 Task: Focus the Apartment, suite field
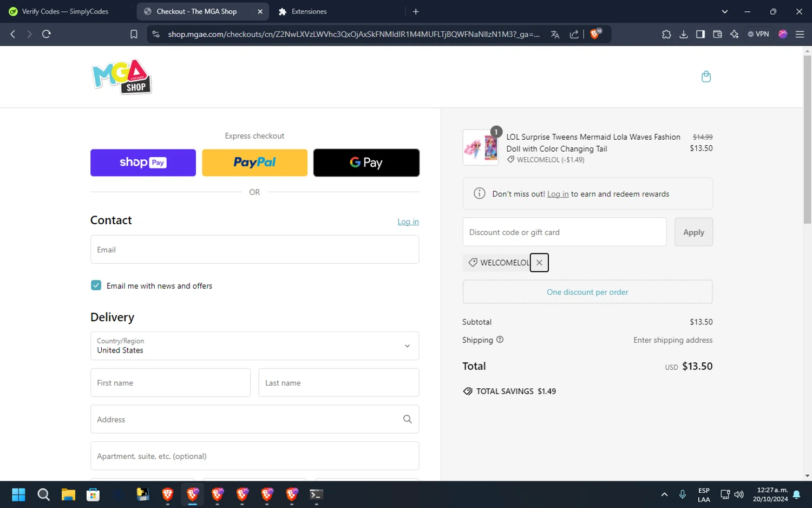(254, 456)
